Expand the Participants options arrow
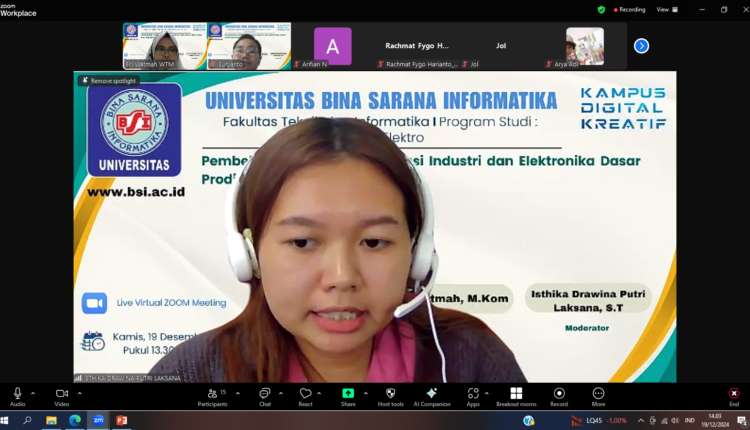 pyautogui.click(x=238, y=393)
